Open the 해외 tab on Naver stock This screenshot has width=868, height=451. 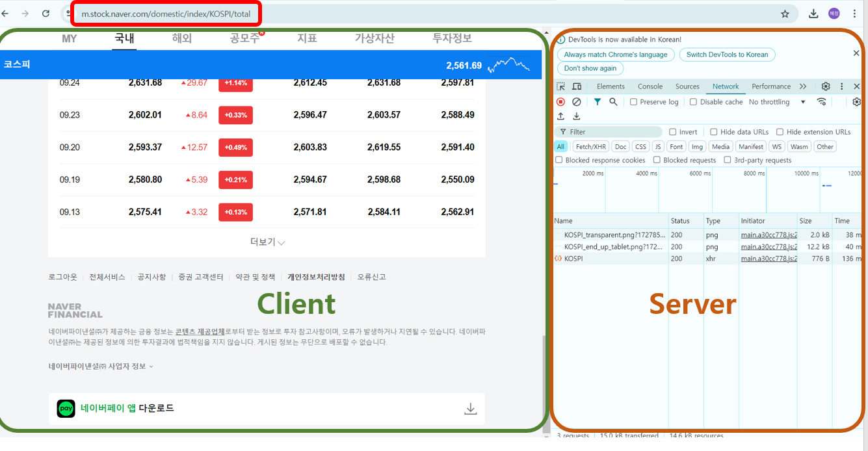pyautogui.click(x=182, y=38)
